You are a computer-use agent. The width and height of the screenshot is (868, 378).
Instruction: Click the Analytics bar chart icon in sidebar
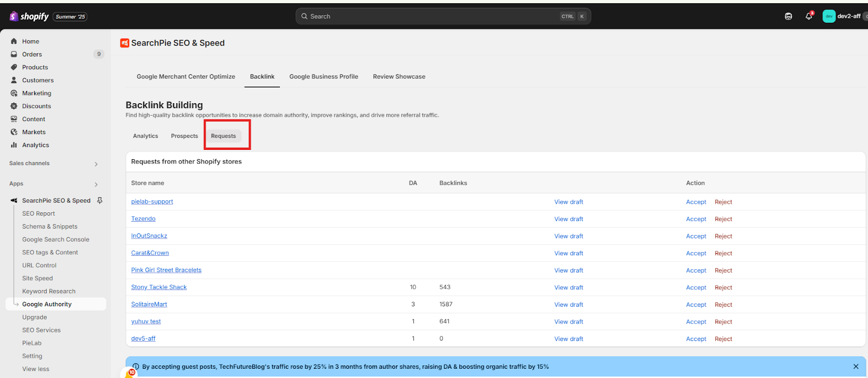[x=14, y=145]
